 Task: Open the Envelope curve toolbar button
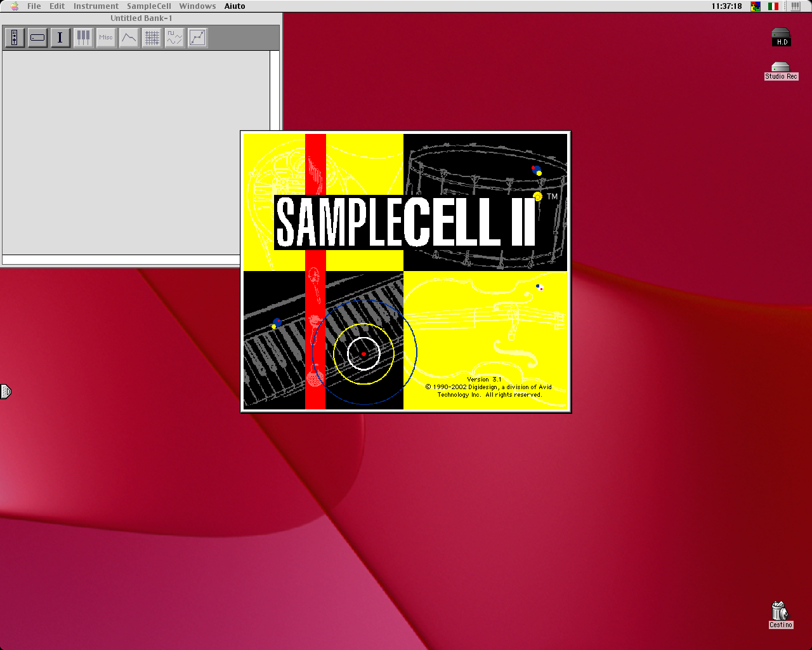pos(129,37)
